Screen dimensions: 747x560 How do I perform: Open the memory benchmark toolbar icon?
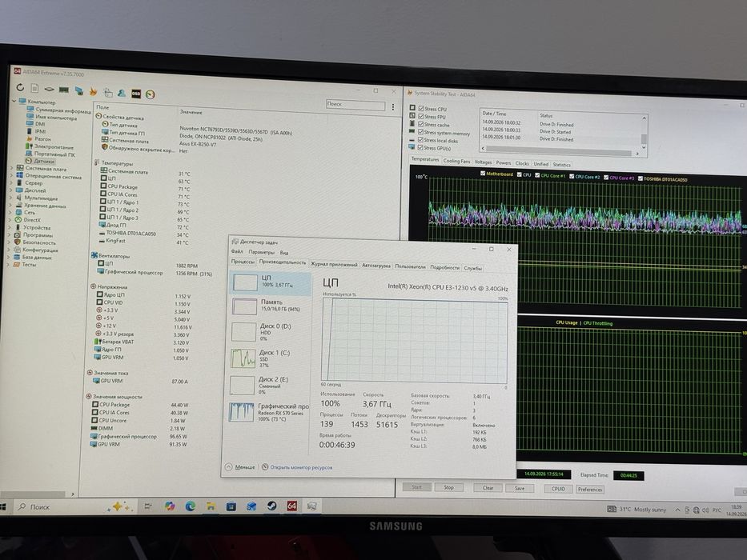(x=64, y=90)
